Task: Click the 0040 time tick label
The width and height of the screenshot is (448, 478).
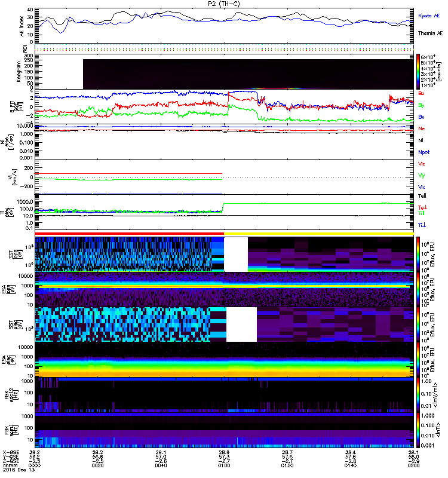Action: (161, 465)
